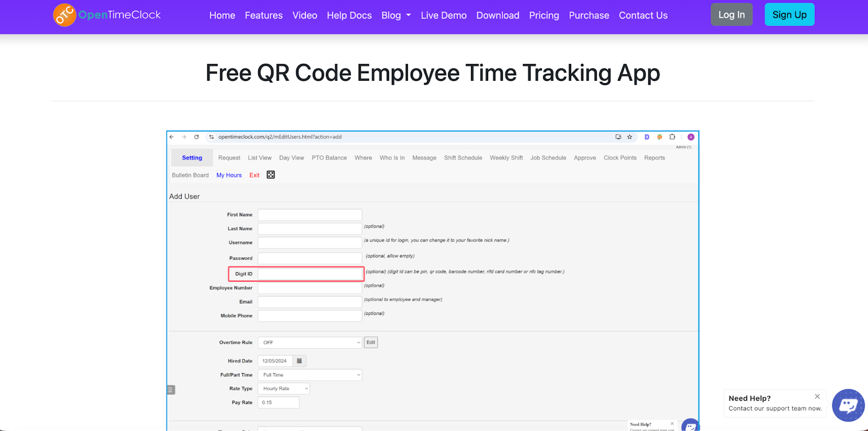Click the dice icon next to Exit

(x=271, y=175)
